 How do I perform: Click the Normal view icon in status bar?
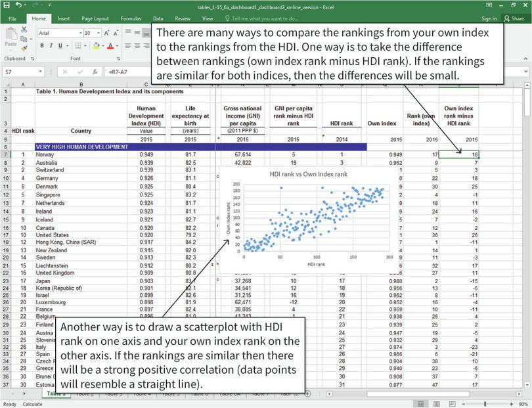(x=420, y=402)
